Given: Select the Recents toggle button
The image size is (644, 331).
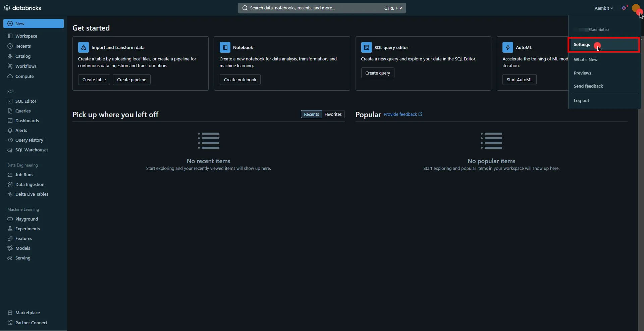Looking at the screenshot, I should tap(311, 114).
